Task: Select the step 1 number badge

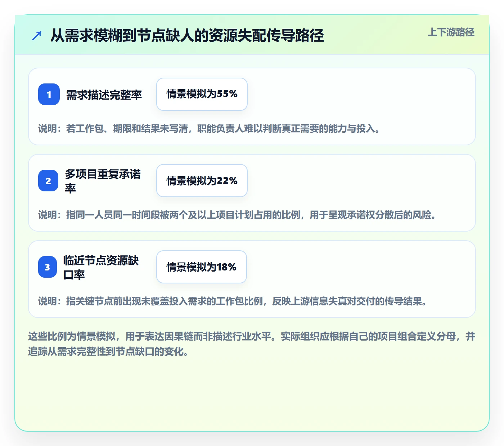Action: [x=49, y=94]
